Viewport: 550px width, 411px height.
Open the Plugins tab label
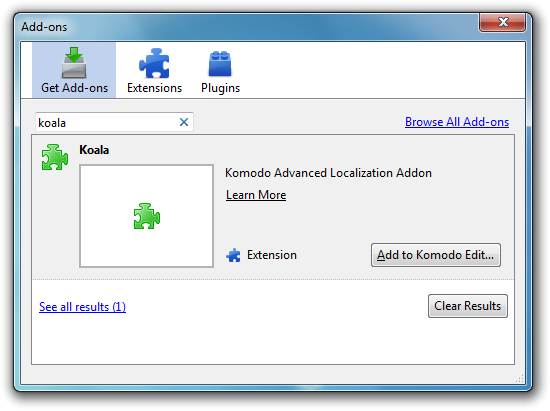[x=220, y=88]
